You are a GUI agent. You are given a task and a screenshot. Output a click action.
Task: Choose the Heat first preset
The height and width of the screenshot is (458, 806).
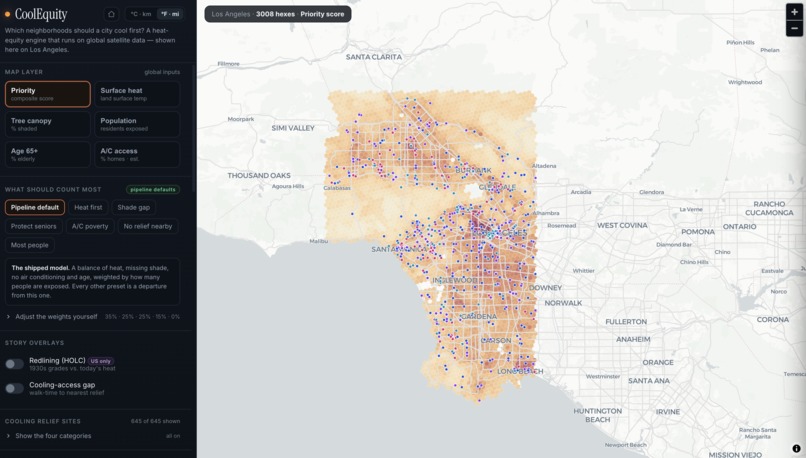88,207
